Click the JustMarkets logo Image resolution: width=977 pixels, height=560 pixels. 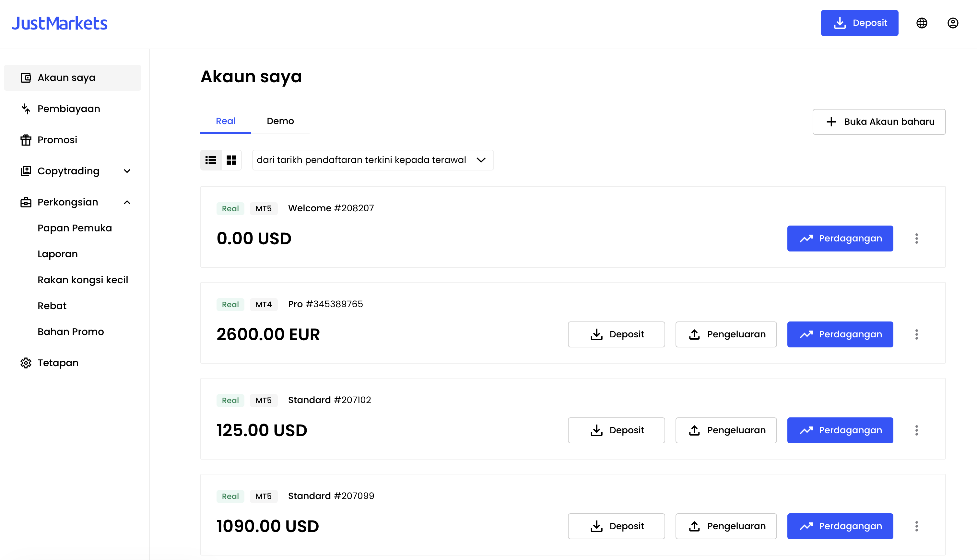tap(60, 23)
